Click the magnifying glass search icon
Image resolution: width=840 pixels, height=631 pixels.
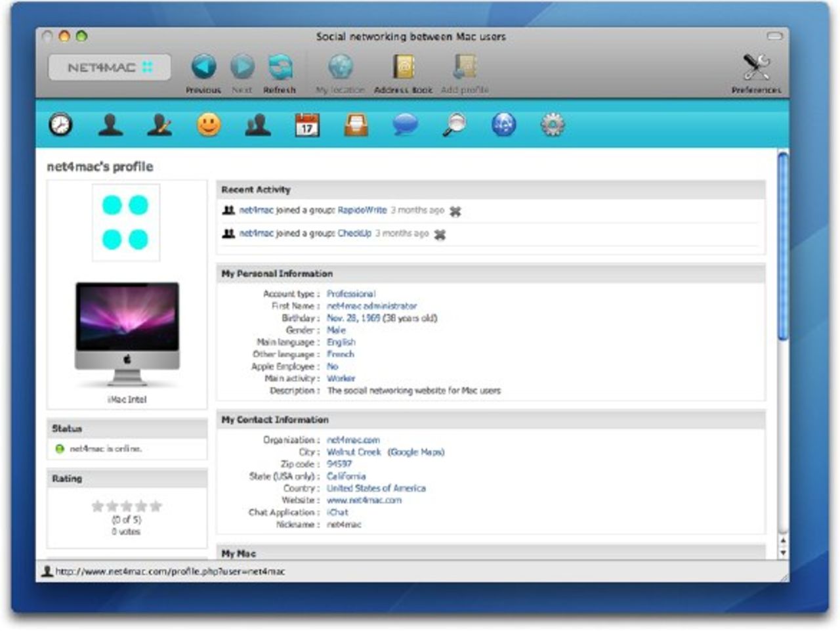pyautogui.click(x=454, y=124)
